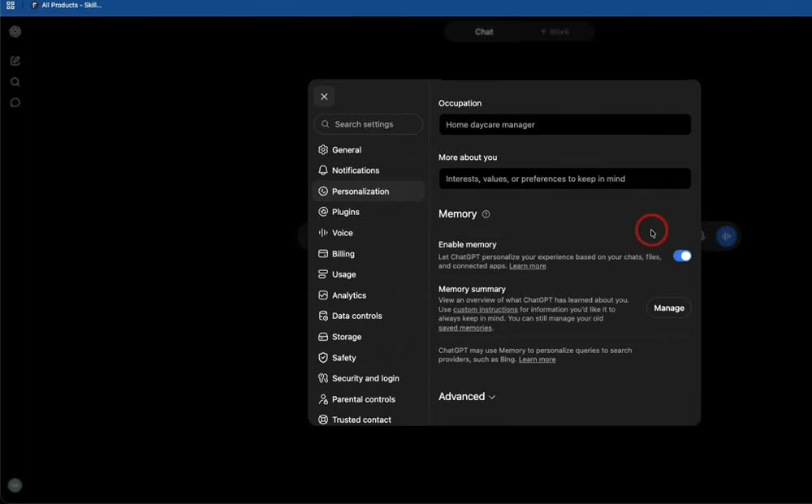Screen dimensions: 812x504
Task: Click the Analytics chart icon
Action: tap(323, 295)
